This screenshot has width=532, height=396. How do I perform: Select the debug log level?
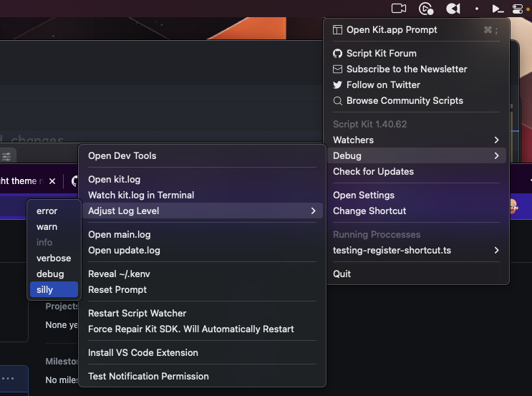coord(54,274)
